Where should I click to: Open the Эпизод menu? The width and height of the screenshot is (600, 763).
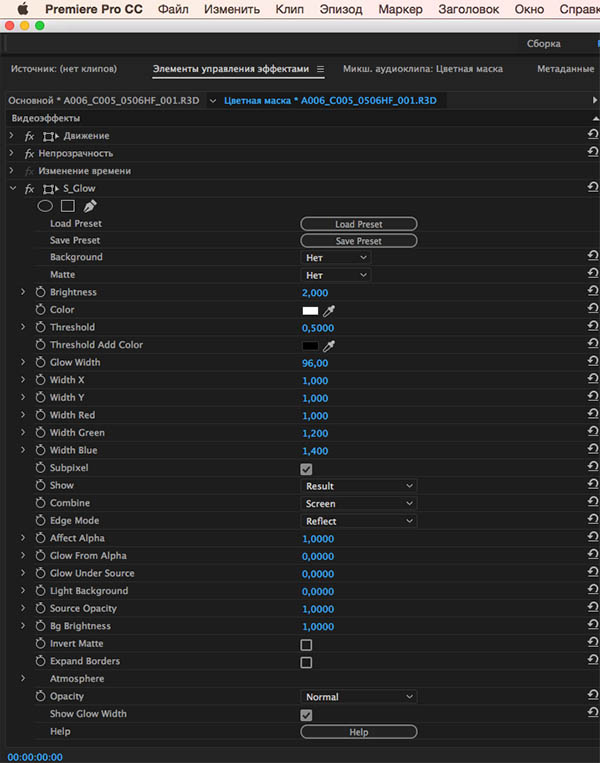341,9
